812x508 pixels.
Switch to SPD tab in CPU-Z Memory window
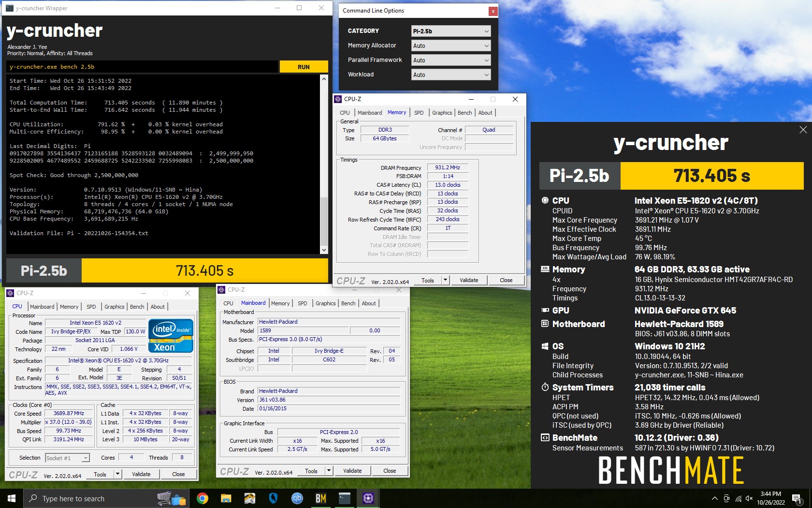tap(419, 113)
